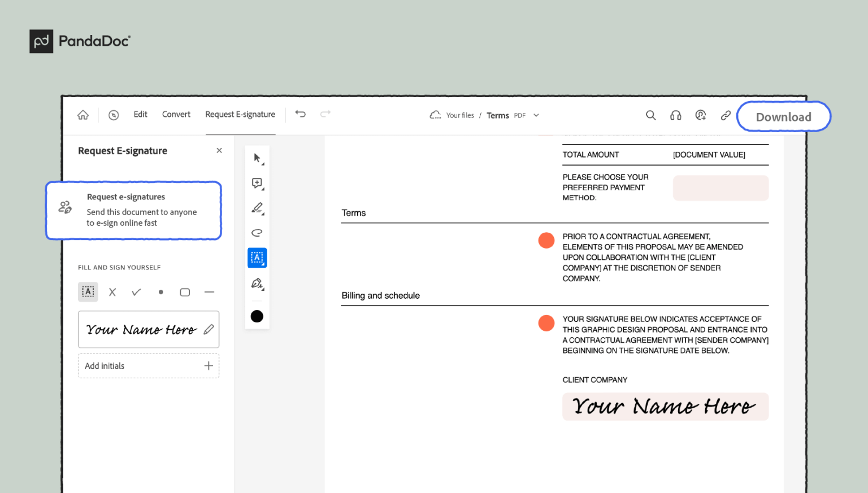This screenshot has height=493, width=868.
Task: Select the dot fill option
Action: click(160, 292)
